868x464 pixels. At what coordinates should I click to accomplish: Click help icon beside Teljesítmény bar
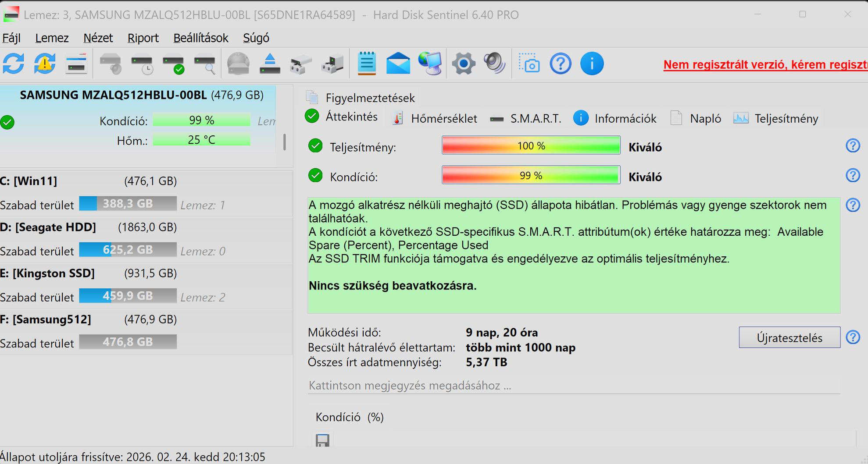pos(853,145)
